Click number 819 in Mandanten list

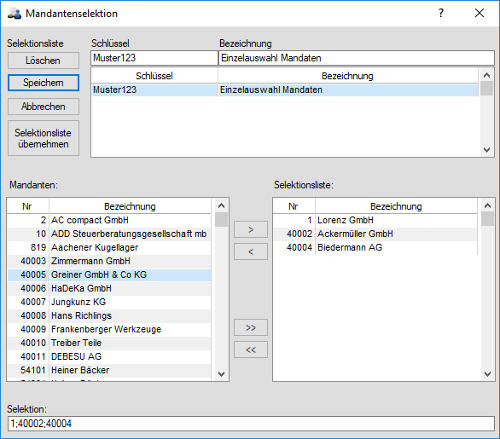pyautogui.click(x=38, y=248)
